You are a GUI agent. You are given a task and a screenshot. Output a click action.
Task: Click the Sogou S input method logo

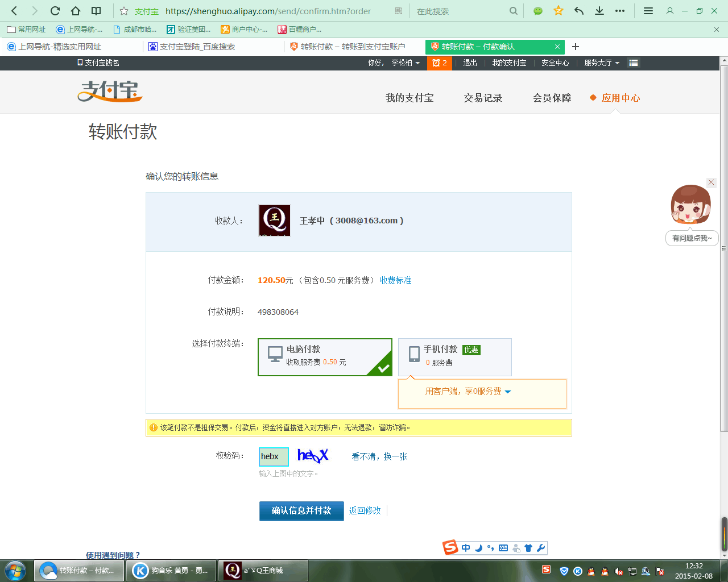[450, 547]
